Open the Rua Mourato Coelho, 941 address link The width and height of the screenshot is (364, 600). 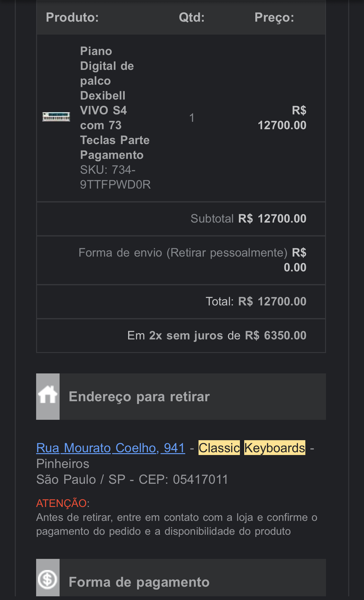pyautogui.click(x=111, y=448)
